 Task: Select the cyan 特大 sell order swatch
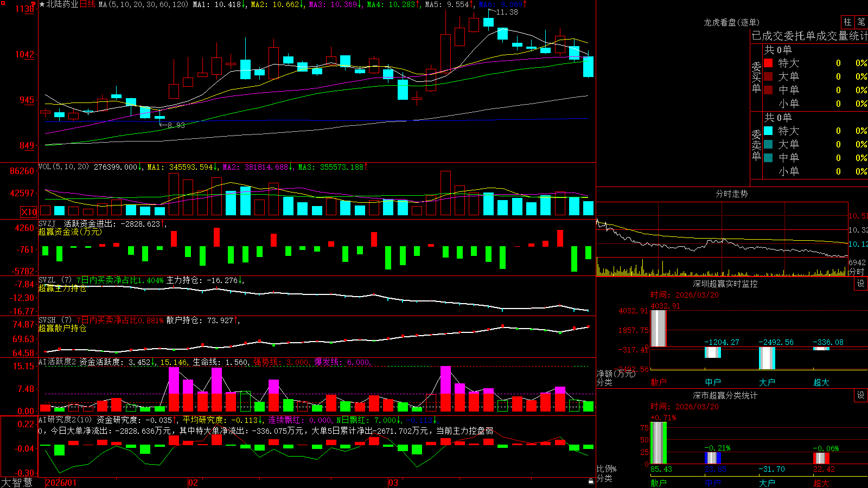coord(768,131)
